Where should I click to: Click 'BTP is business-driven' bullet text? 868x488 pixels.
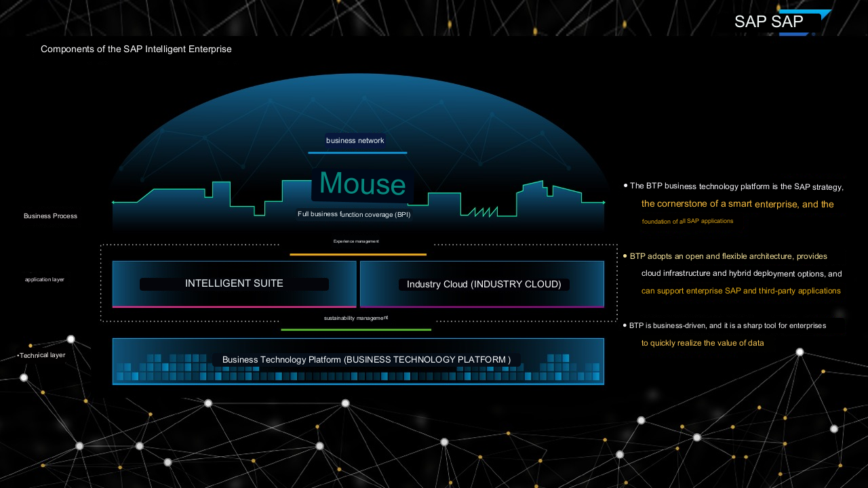pyautogui.click(x=728, y=326)
